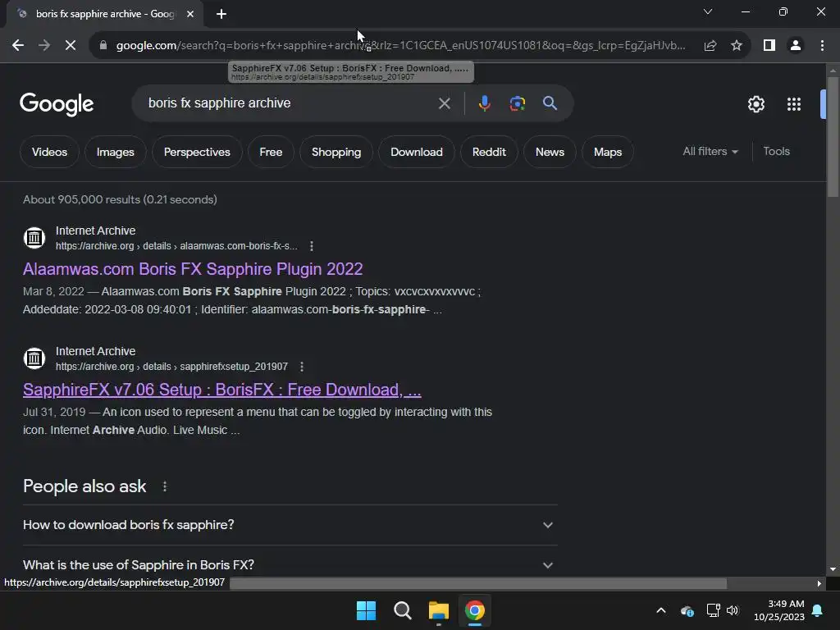Viewport: 840px width, 630px height.
Task: Filter results by Images
Action: pyautogui.click(x=115, y=152)
